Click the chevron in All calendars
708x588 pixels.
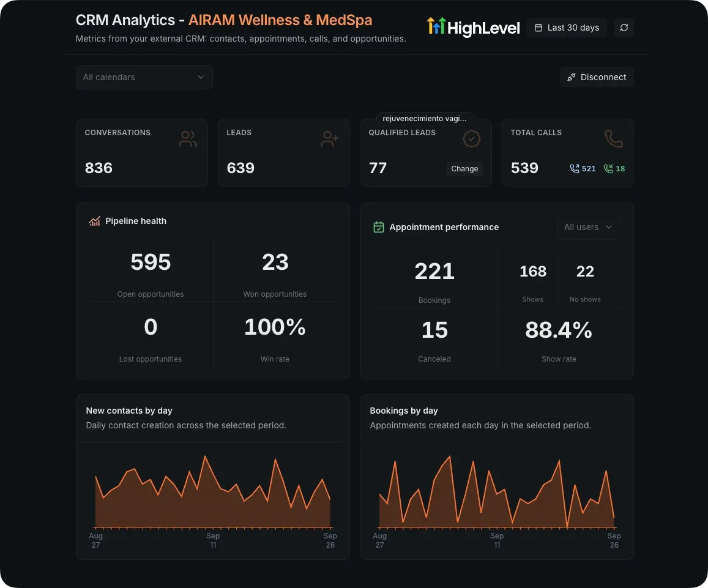[201, 77]
